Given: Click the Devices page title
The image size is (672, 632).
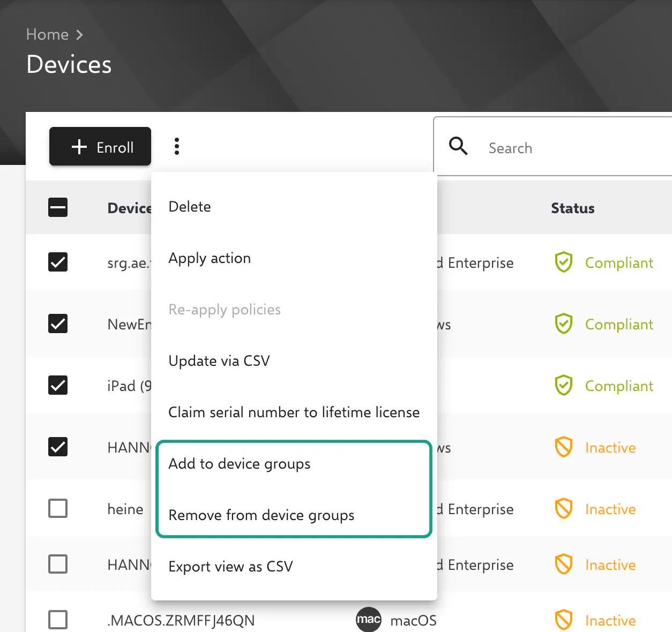Looking at the screenshot, I should click(69, 64).
